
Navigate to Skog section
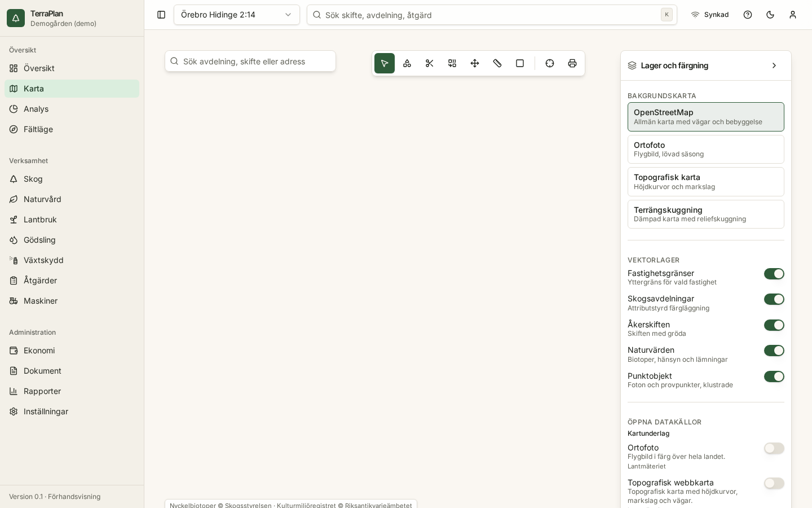[x=72, y=179]
